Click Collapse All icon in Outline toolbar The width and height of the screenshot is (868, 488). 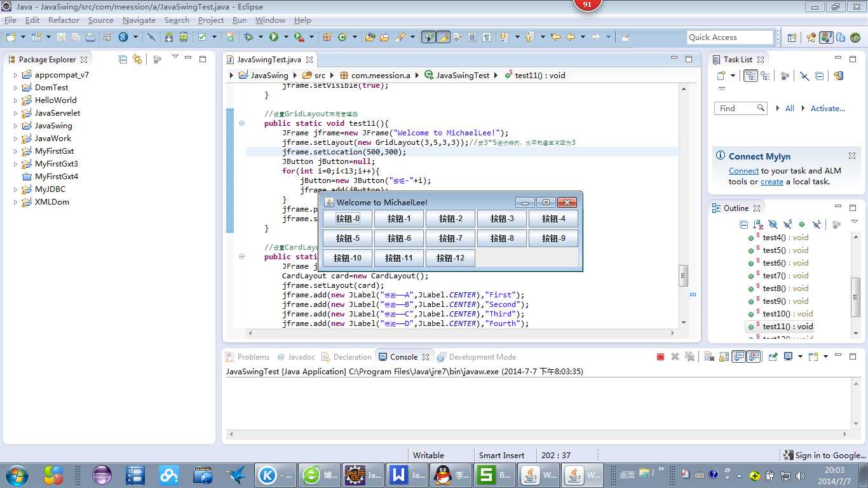(743, 224)
